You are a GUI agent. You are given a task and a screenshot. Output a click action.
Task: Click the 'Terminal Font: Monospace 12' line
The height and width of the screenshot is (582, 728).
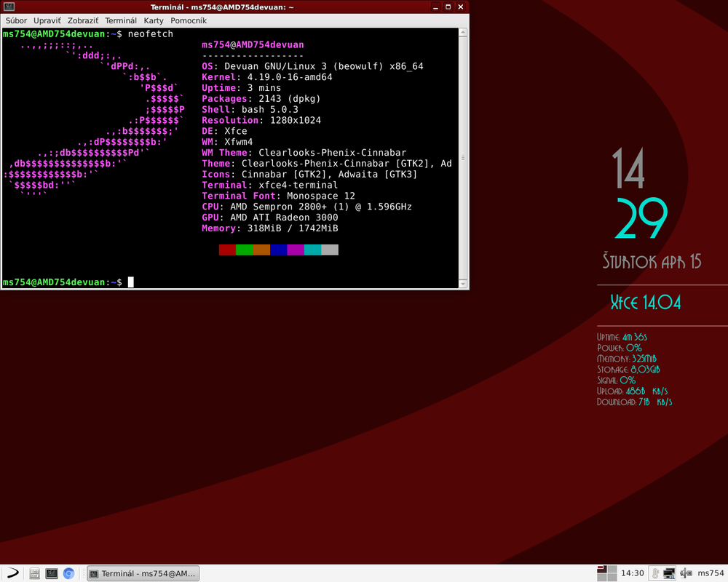point(279,196)
